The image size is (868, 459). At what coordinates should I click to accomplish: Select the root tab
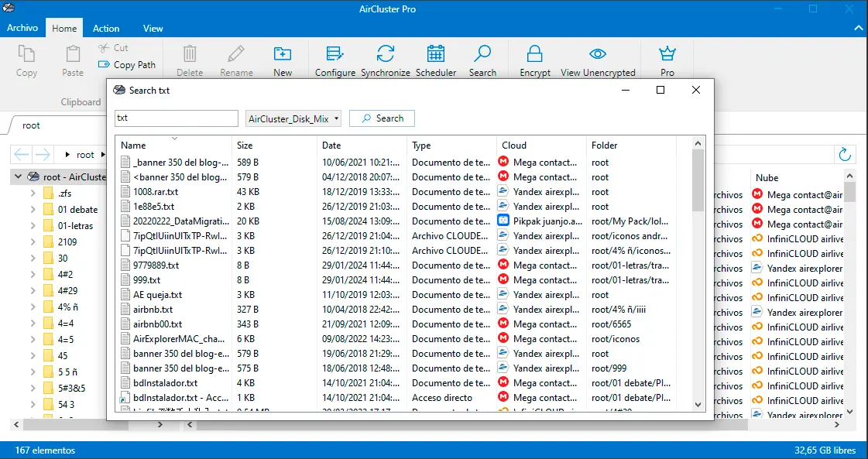click(x=31, y=125)
